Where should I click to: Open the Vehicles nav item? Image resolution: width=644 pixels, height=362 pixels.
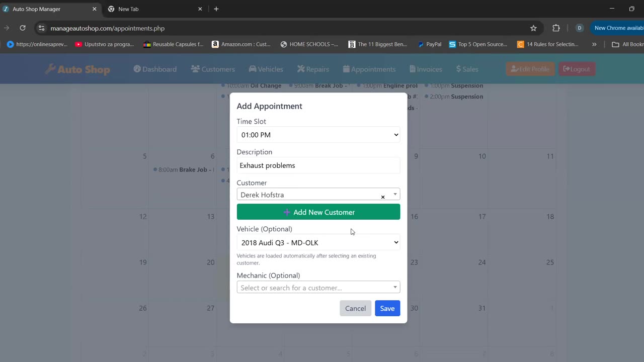(266, 69)
